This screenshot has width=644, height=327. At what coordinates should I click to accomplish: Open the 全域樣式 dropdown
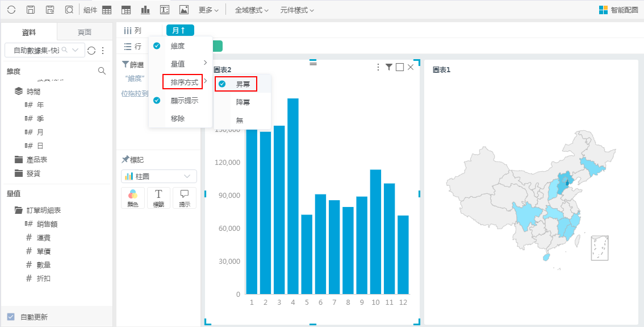click(x=252, y=10)
